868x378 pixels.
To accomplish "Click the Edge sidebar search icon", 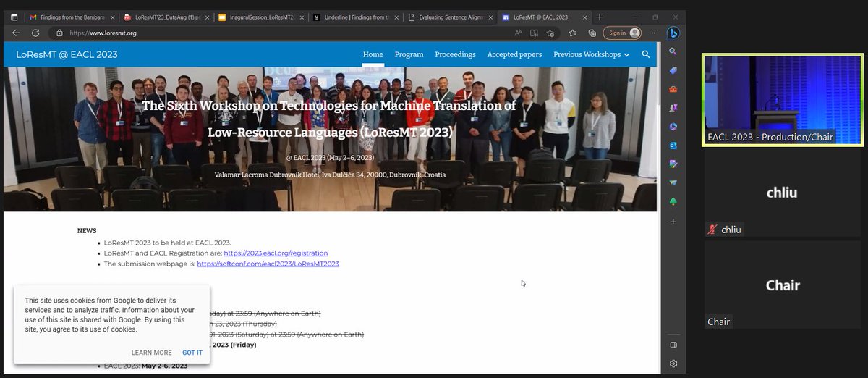I will tap(673, 51).
